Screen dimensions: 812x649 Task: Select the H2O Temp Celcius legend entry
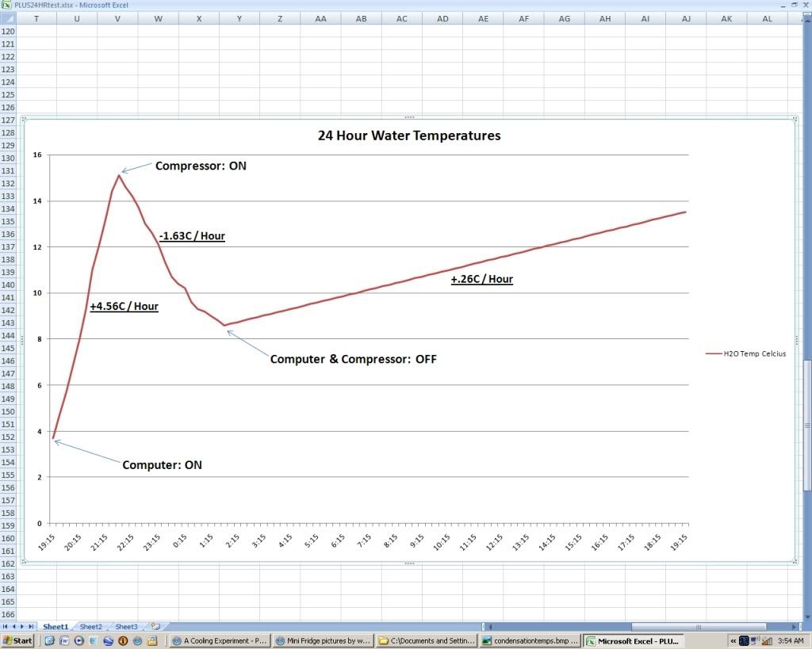coord(745,354)
